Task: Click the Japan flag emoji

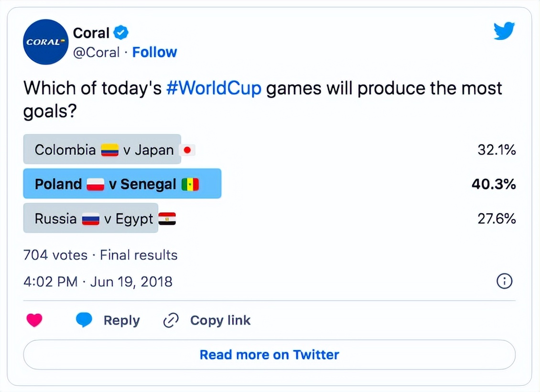Action: click(x=187, y=150)
